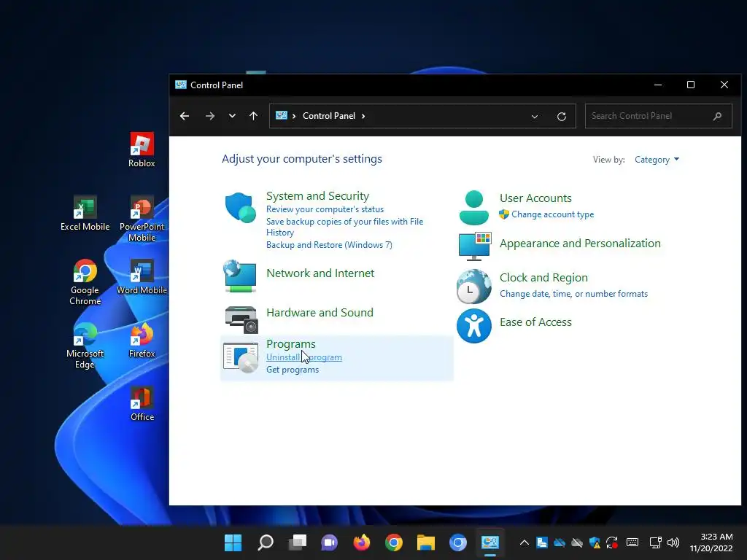The height and width of the screenshot is (560, 747).
Task: Open the clock and date in taskbar
Action: 711,542
